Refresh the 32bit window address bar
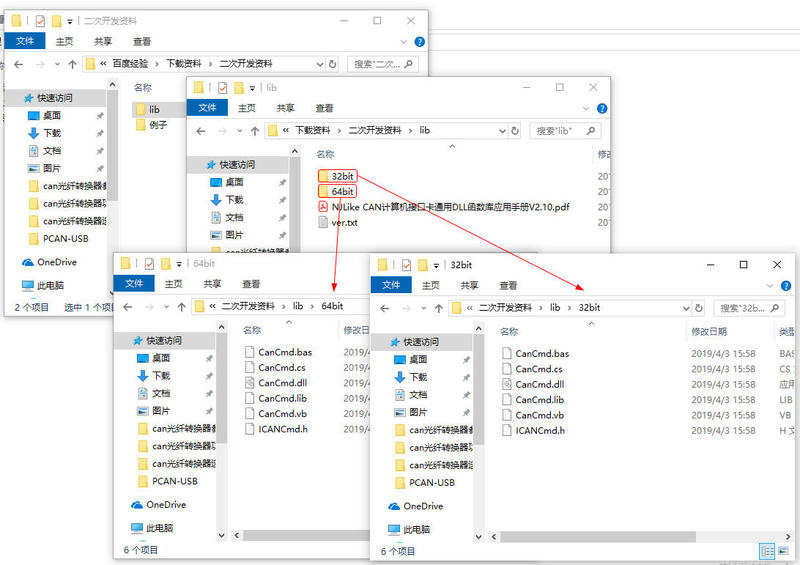The image size is (800, 565). point(698,308)
